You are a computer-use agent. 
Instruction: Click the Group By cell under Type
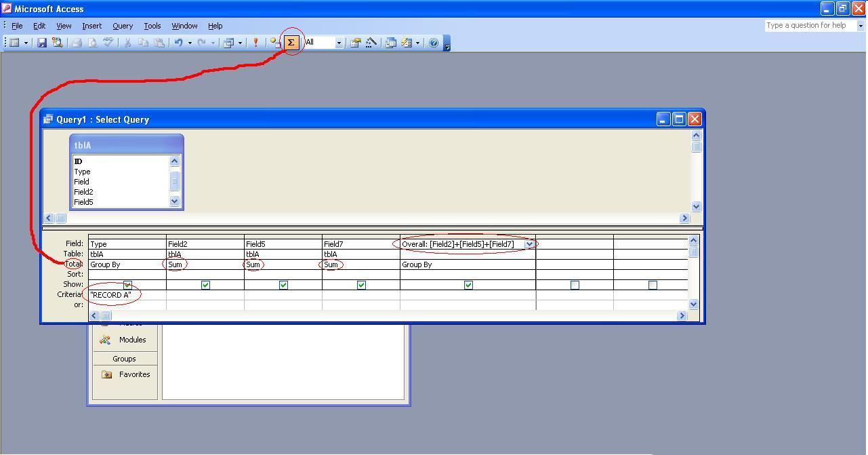pos(127,264)
